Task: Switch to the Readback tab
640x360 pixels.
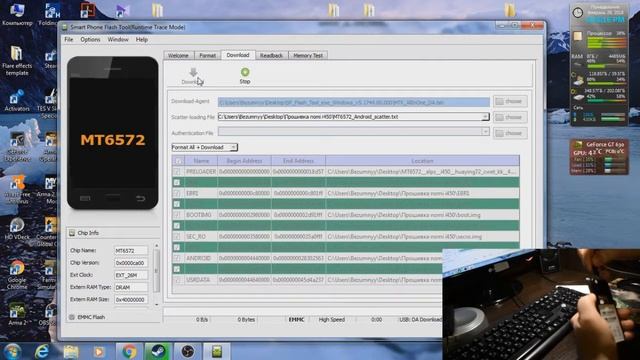Action: click(x=271, y=56)
